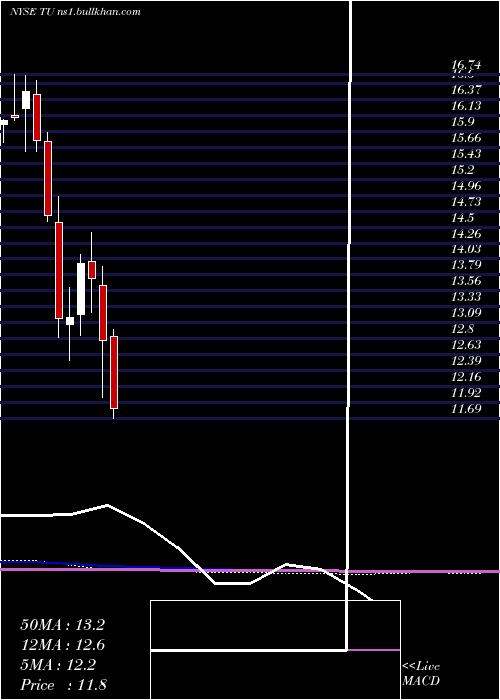Viewport: 500px width, 700px height.
Task: Click the 11.69 price label
Action: pos(466,409)
